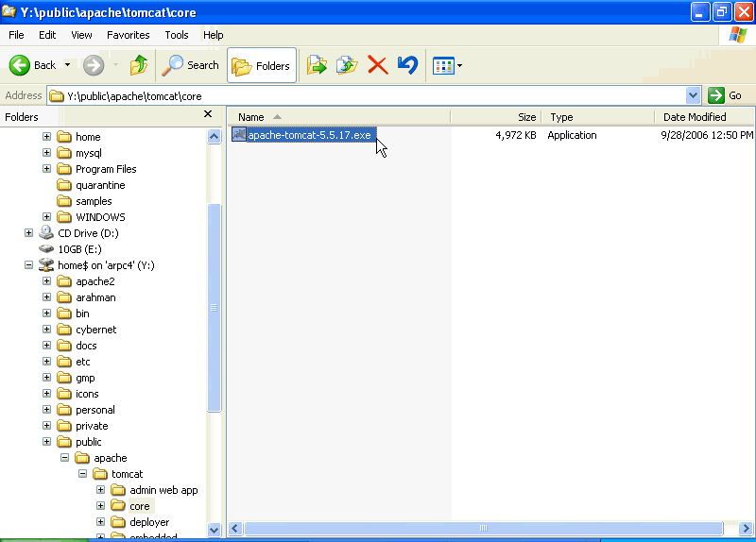Image resolution: width=756 pixels, height=542 pixels.
Task: Click the Back navigation arrow icon
Action: (21, 65)
